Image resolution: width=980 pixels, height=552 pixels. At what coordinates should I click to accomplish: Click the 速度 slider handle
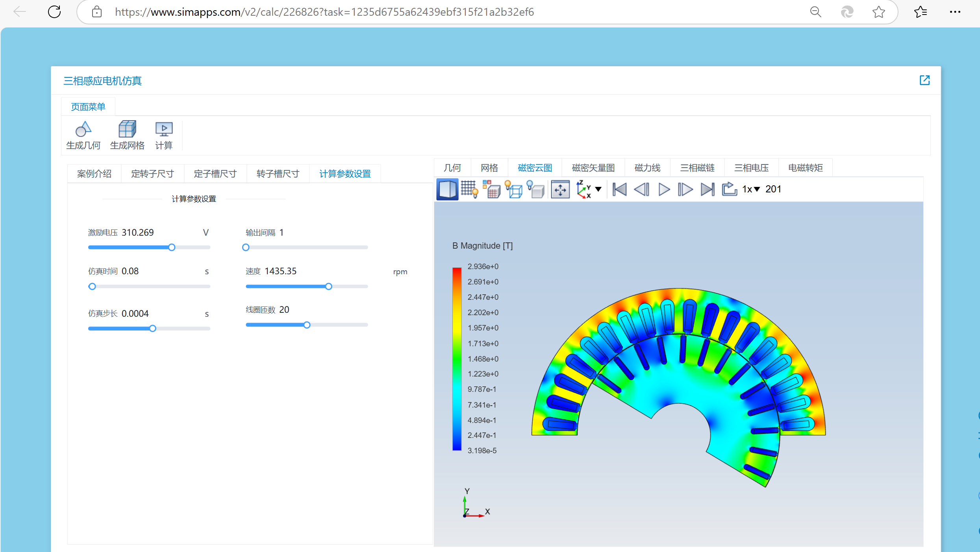click(x=329, y=286)
